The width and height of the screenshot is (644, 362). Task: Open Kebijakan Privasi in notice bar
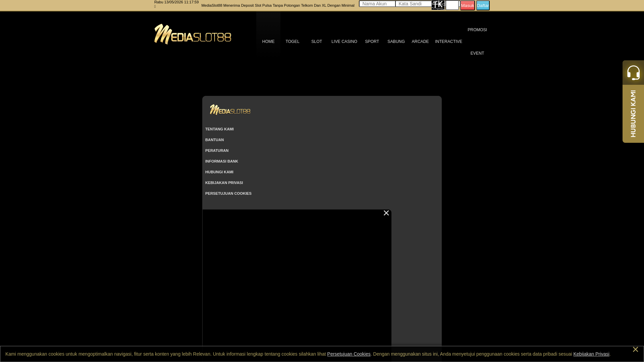coord(591,354)
